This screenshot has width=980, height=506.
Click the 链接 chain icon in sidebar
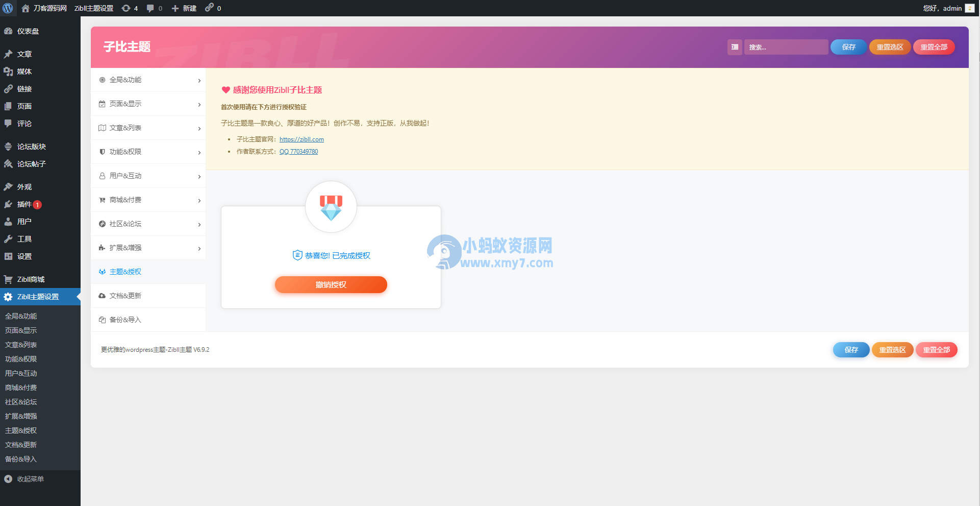pyautogui.click(x=8, y=89)
